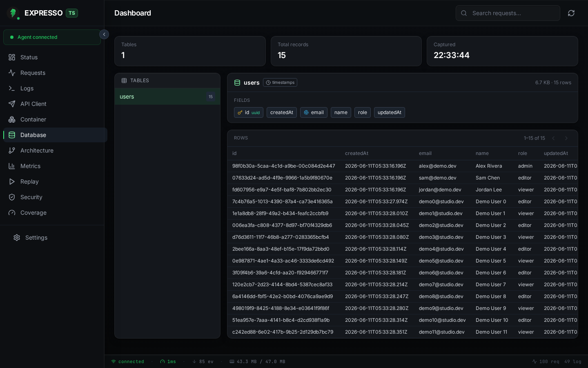Click the 49 log counter
588x368 pixels.
pyautogui.click(x=573, y=361)
